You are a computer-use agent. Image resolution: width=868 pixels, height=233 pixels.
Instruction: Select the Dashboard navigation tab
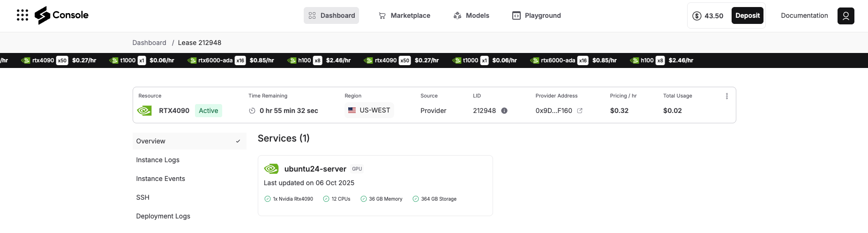[x=331, y=15]
